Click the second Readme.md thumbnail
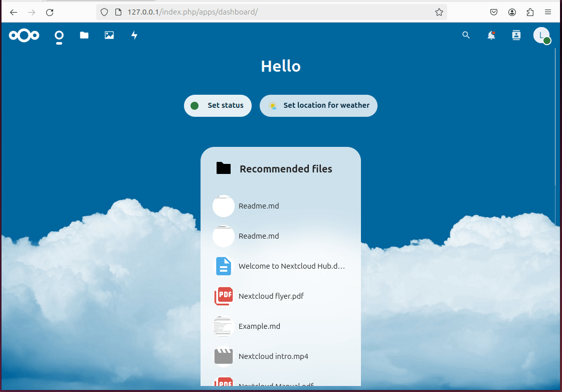 coord(224,236)
